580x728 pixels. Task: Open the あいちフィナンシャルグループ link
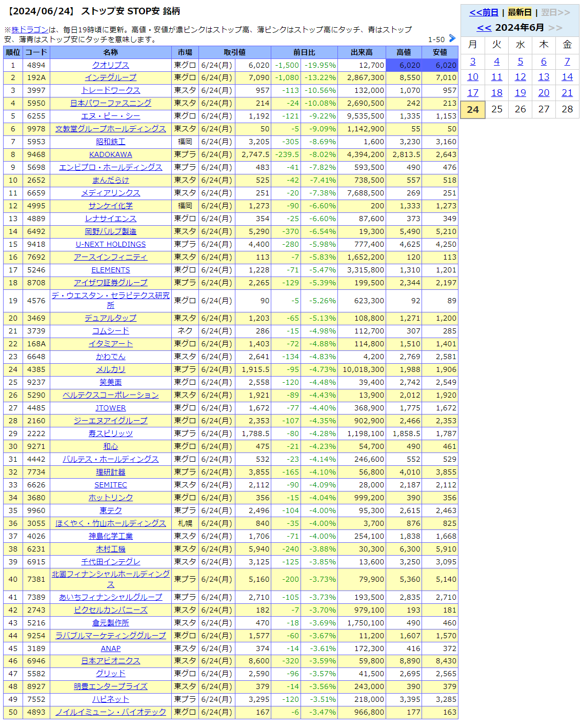111,597
